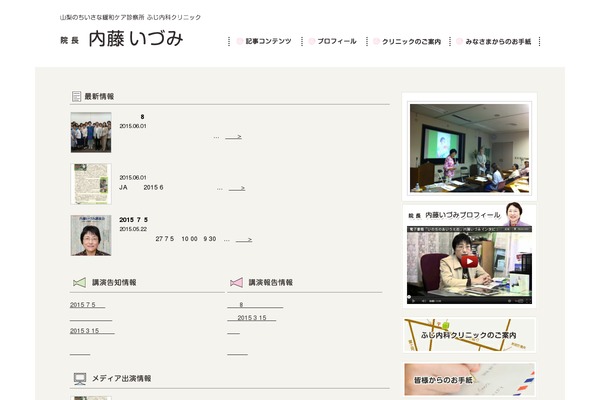Open the 皆様からのお手紙 banner
This screenshot has width=600, height=400.
[x=470, y=379]
